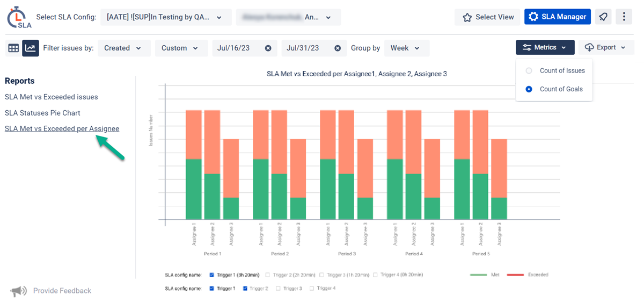
Task: Expand the Group by Week dropdown
Action: pyautogui.click(x=407, y=48)
